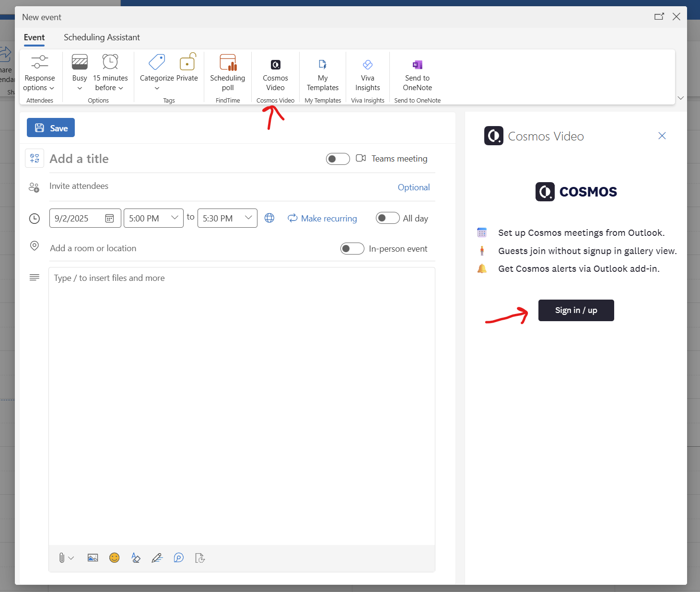Click the time zone globe icon

coord(269,218)
